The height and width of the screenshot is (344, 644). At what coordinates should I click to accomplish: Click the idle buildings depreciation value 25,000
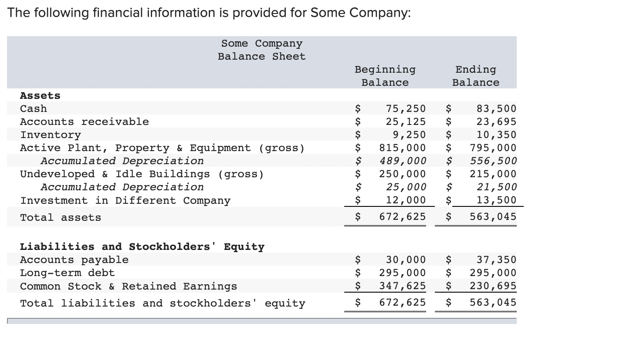[406, 187]
